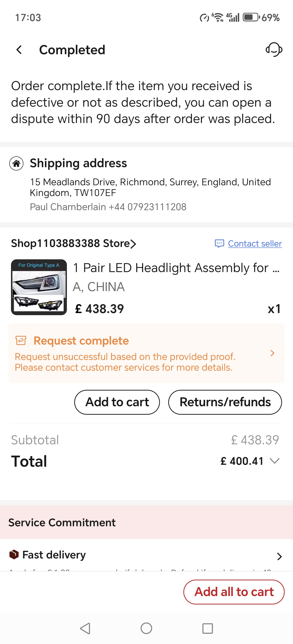Click the Contact seller link

(255, 243)
